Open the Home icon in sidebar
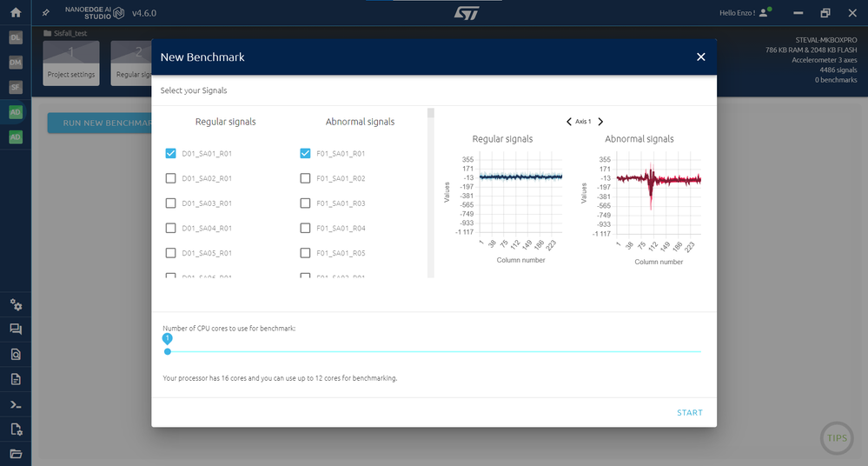The height and width of the screenshot is (466, 868). click(16, 12)
